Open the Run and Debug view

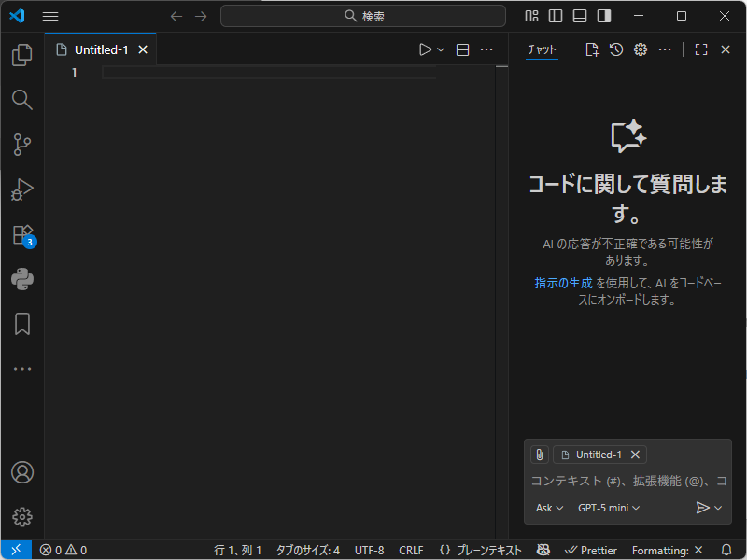[x=21, y=189]
